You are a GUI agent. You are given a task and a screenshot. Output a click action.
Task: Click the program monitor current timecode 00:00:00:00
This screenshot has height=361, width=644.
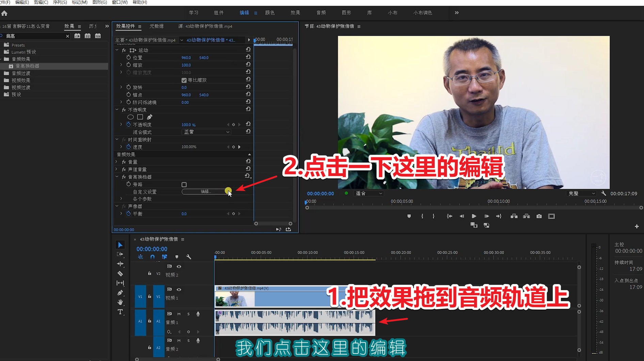(x=320, y=193)
